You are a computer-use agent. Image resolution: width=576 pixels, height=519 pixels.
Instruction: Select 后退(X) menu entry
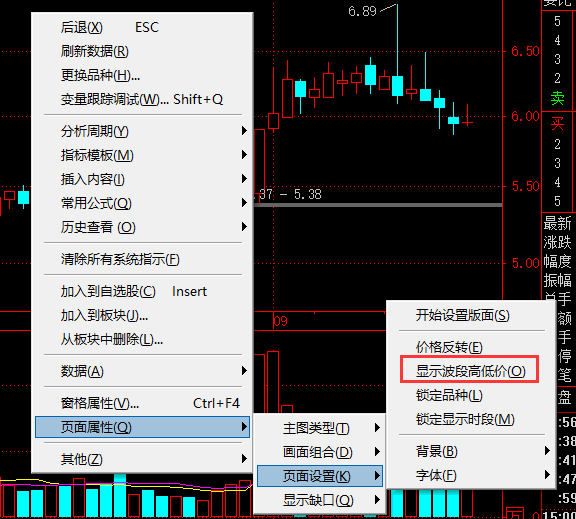tap(143, 28)
